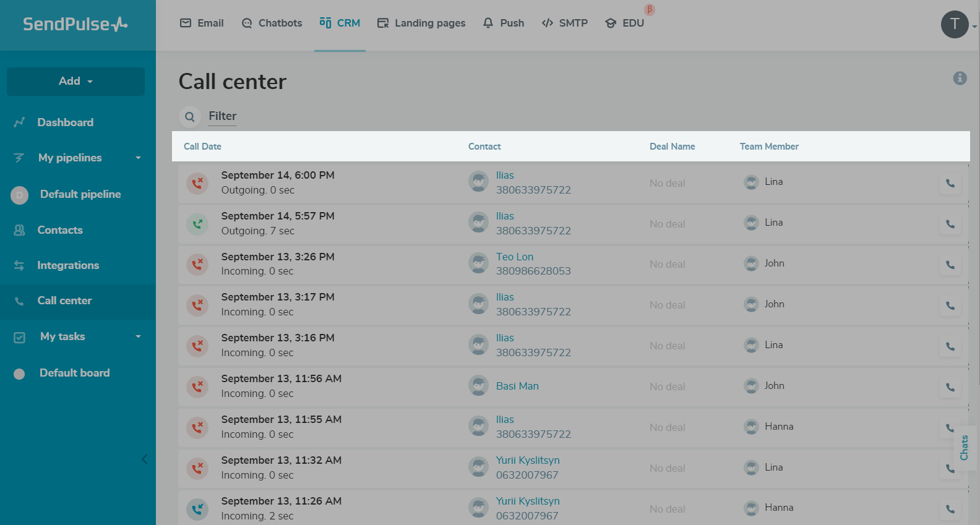Click the Contact column header

[484, 147]
